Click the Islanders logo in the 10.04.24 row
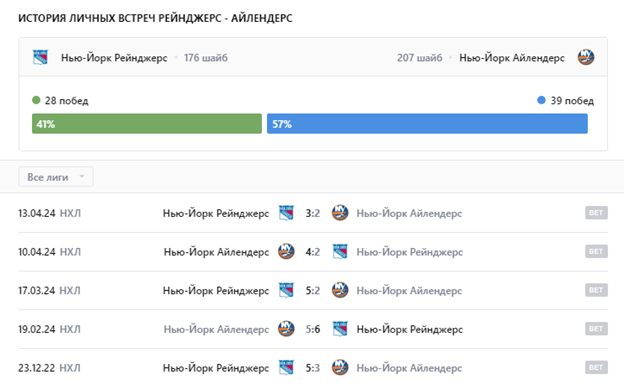This screenshot has height=385, width=624. pyautogui.click(x=286, y=252)
